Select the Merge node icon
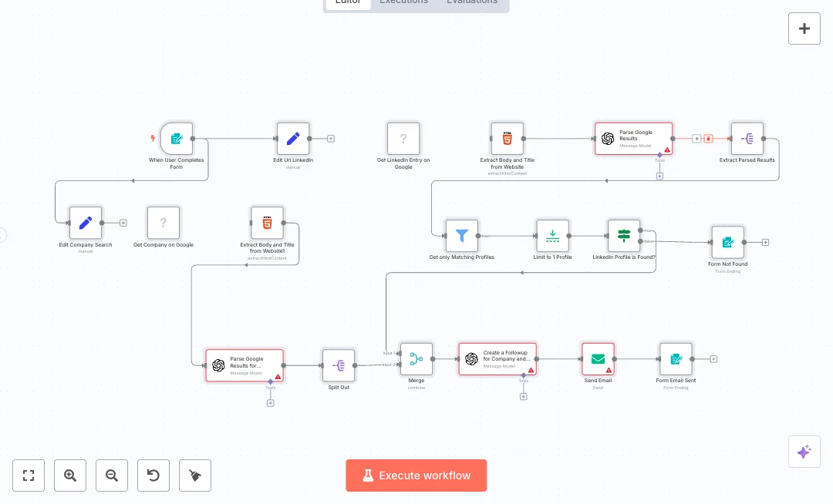833x504 pixels. click(416, 359)
